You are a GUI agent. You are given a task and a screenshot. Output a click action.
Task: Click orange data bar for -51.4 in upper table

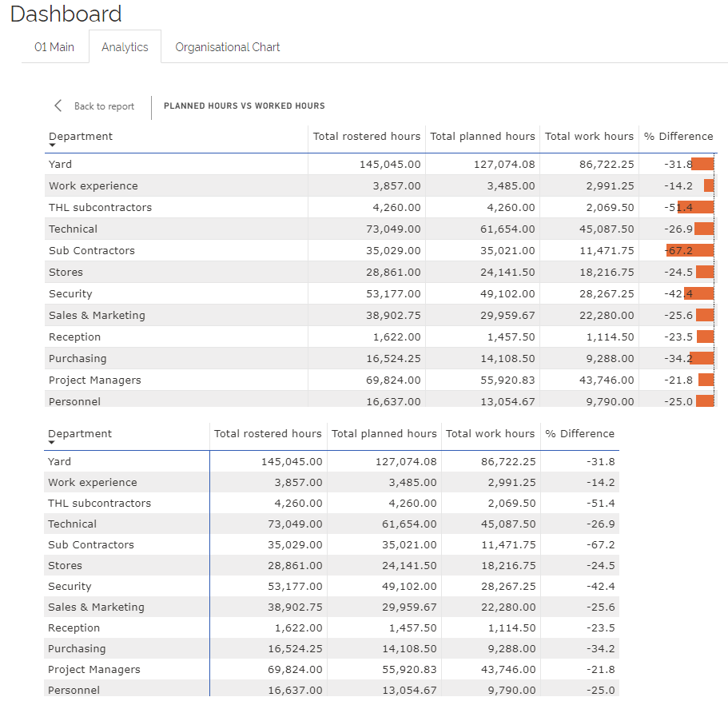695,207
